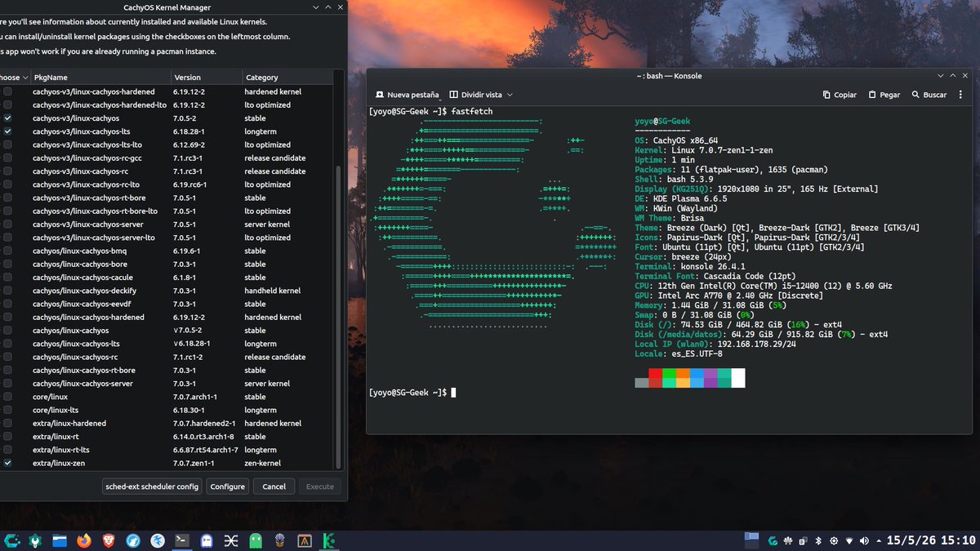Open clipboard tray icon

click(804, 541)
